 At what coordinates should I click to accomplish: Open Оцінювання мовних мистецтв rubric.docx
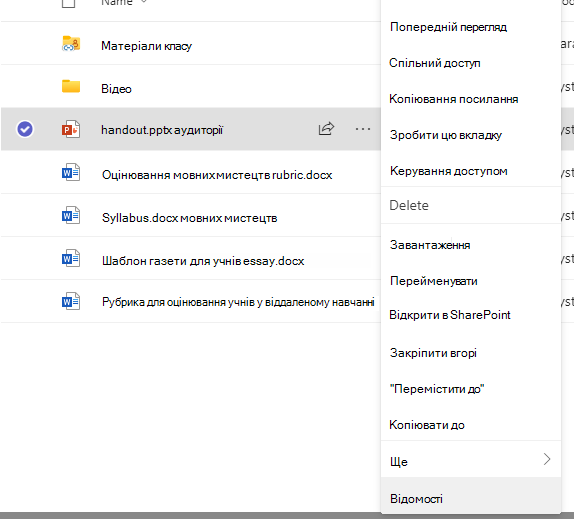[x=217, y=175]
